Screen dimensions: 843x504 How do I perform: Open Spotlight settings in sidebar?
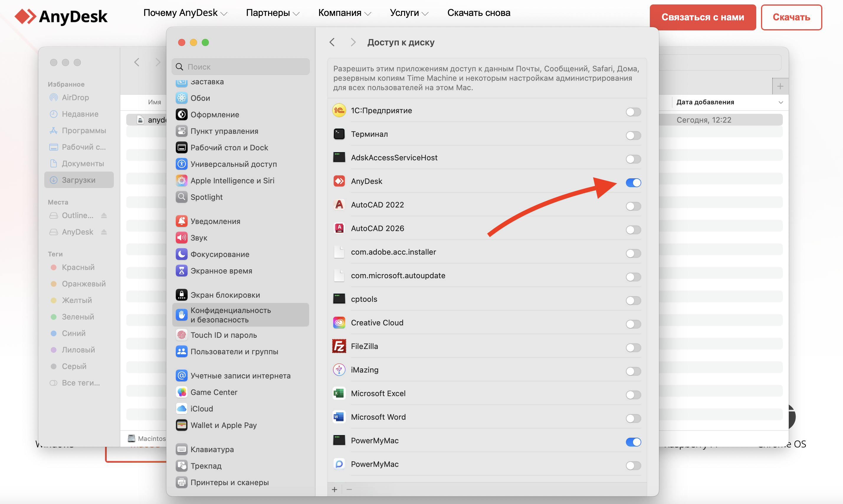click(x=241, y=197)
